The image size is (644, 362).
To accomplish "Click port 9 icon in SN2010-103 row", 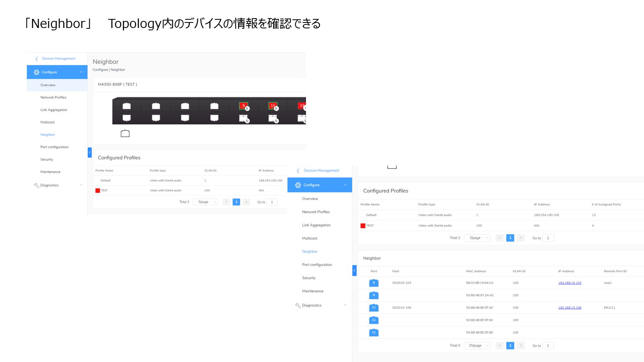I will pyautogui.click(x=374, y=283).
